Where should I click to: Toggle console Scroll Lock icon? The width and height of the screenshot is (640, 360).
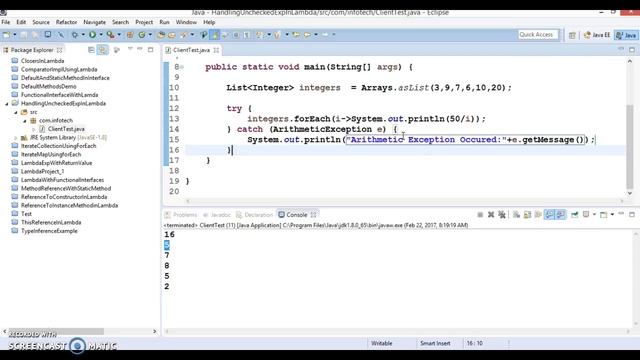point(527,215)
